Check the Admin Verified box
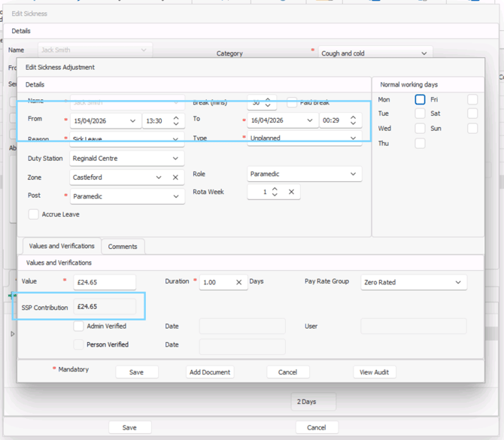Viewport: 504px width, 440px height. coord(78,326)
